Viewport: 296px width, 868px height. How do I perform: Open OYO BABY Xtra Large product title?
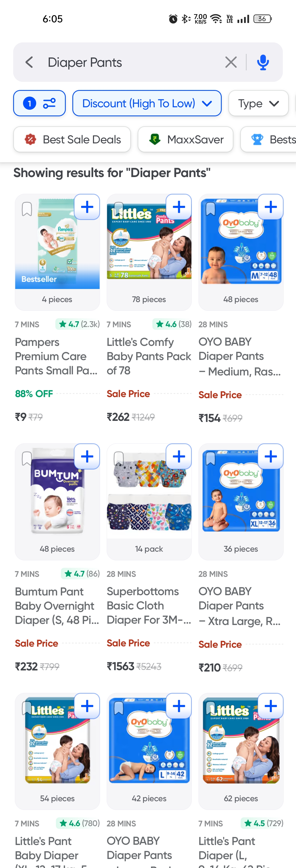coord(240,606)
